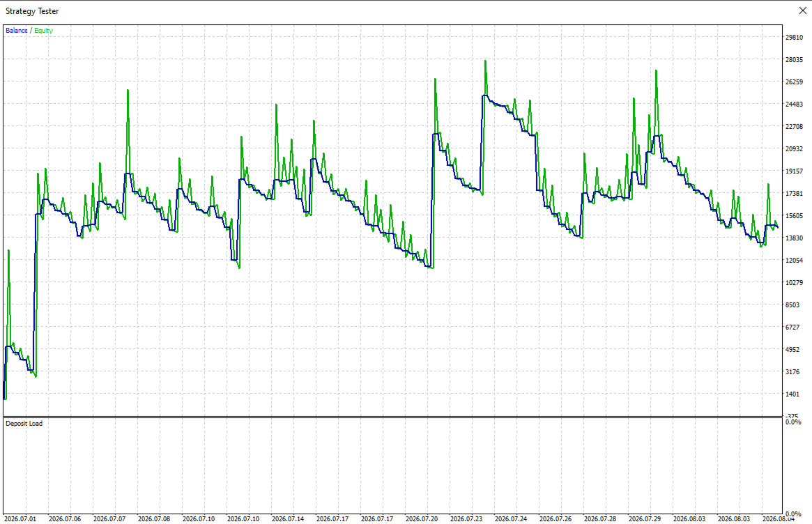
Task: Click the 2026.07.23 date label
Action: tap(466, 518)
